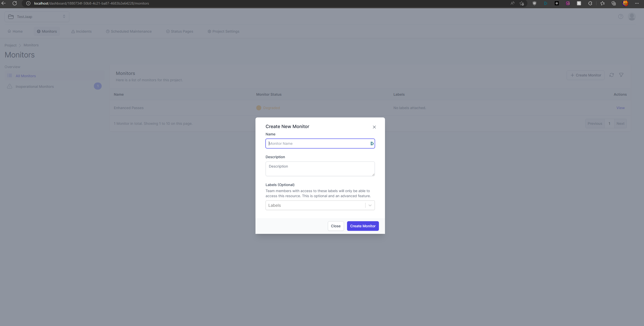This screenshot has height=326, width=644.
Task: Select Inoperational Monitors in sidebar
Action: [35, 87]
